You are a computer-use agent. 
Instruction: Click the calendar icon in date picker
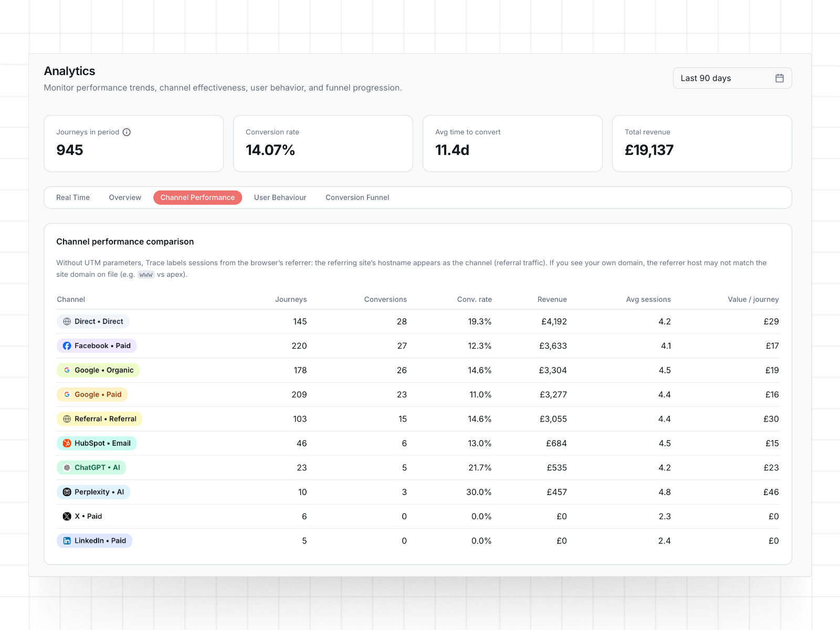(779, 78)
